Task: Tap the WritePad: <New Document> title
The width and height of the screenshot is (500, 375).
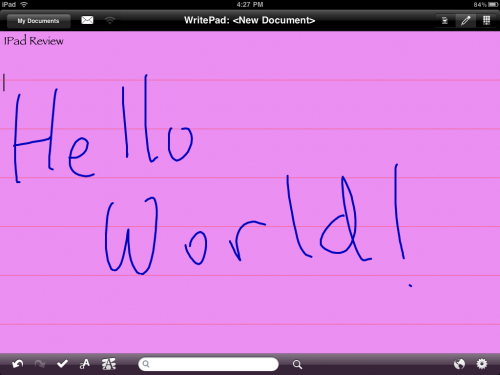Action: click(x=249, y=20)
